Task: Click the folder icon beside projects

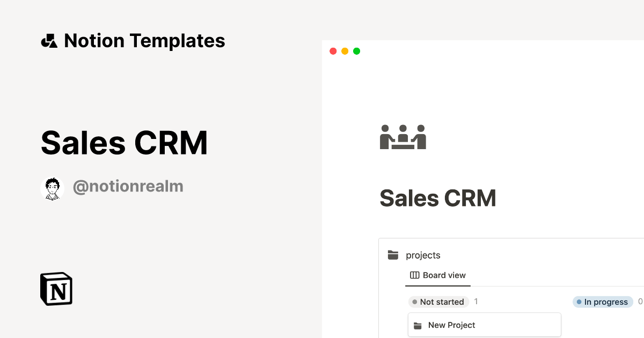Action: tap(393, 255)
